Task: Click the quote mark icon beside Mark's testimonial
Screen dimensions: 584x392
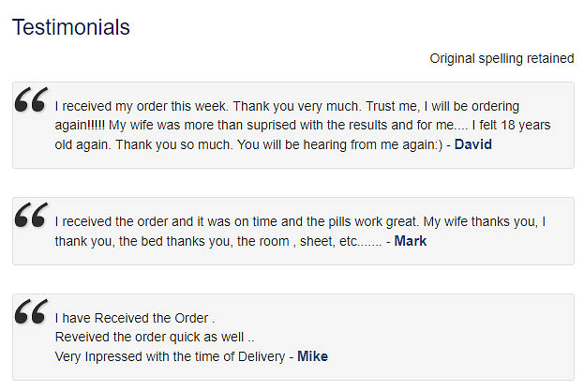Action: 32,215
